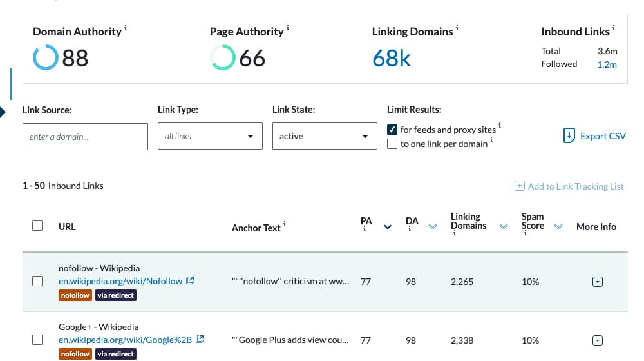Open the Link State active dropdown
This screenshot has height=361, width=644.
coord(325,136)
